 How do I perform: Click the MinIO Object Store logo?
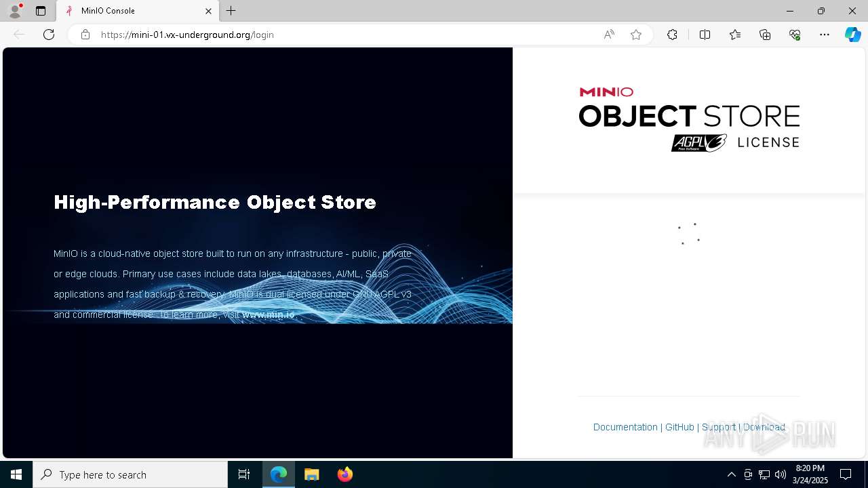[x=689, y=119]
